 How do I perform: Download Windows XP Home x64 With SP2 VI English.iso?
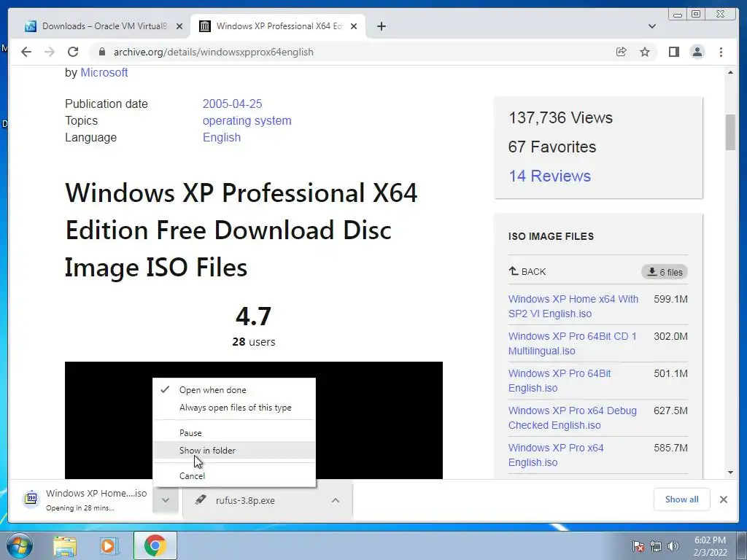pyautogui.click(x=573, y=306)
